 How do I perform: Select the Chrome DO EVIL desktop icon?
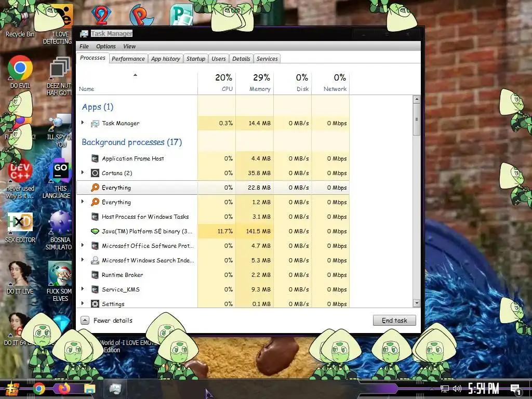click(20, 72)
